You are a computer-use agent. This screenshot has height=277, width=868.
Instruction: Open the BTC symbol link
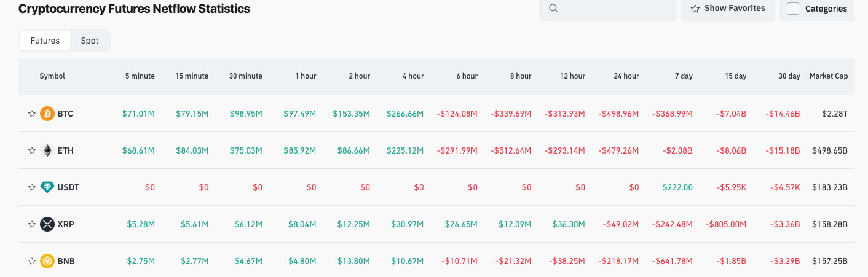coord(65,114)
